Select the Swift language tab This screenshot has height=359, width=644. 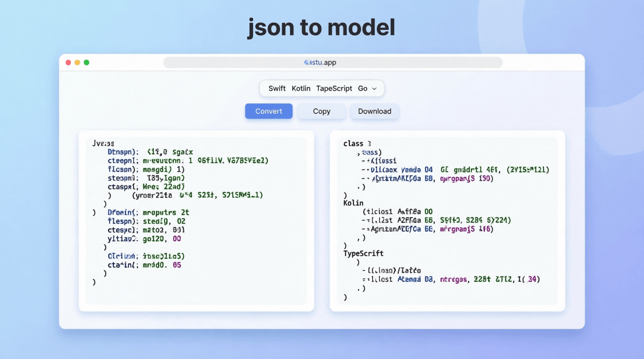(277, 88)
